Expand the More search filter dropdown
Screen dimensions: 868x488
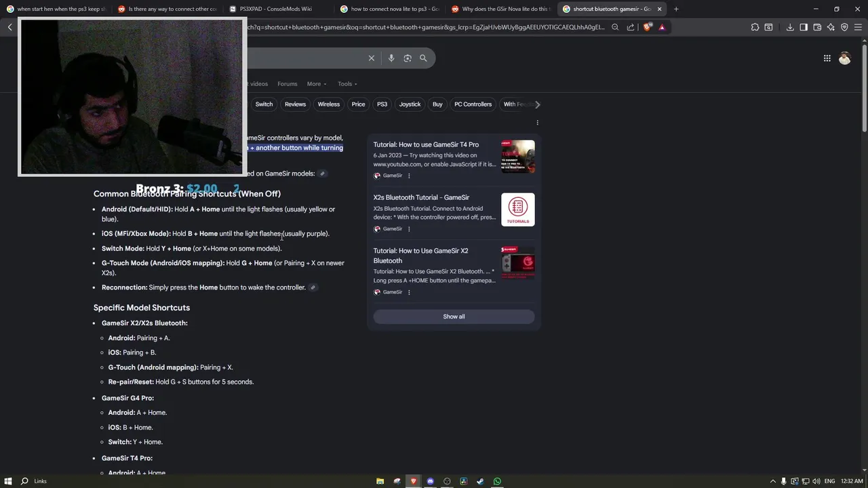(317, 84)
